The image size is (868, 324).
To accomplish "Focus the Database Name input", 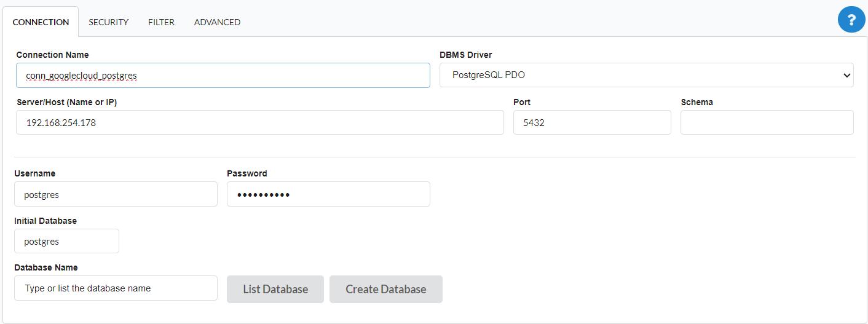I will click(x=116, y=288).
